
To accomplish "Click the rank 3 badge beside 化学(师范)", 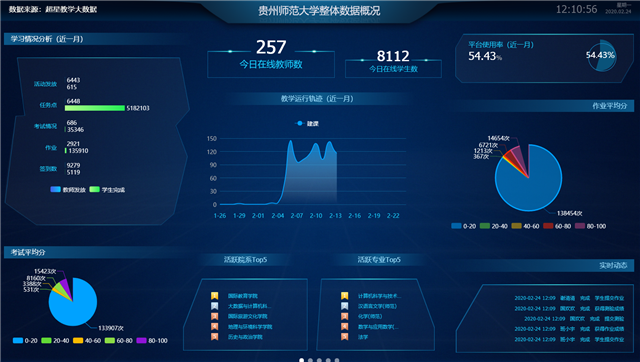I will coord(344,316).
